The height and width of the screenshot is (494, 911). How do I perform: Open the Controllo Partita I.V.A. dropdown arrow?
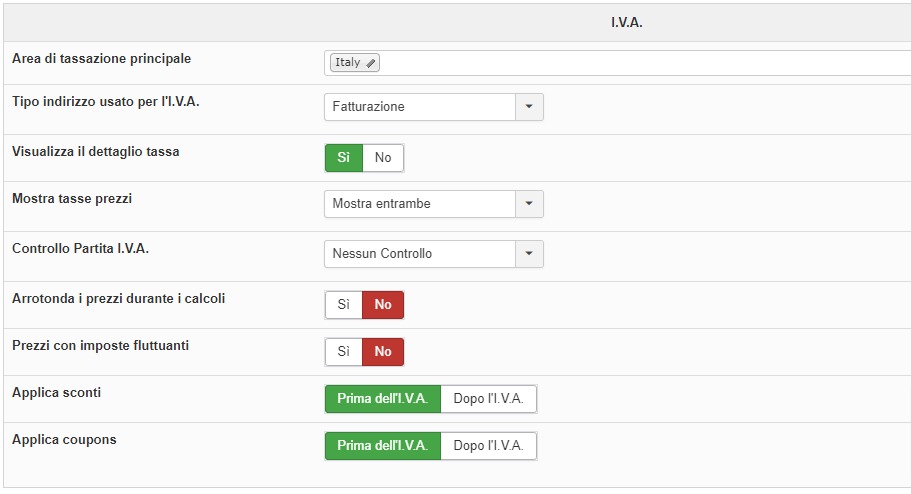[529, 254]
